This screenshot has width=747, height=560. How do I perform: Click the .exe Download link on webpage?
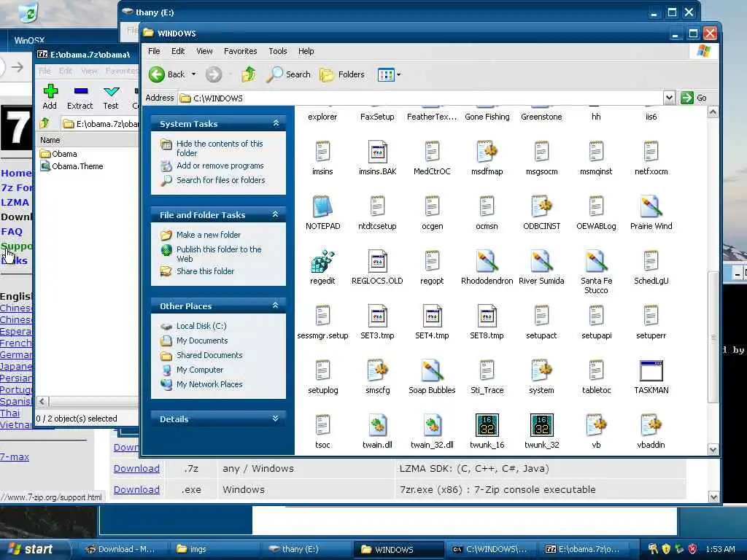click(136, 489)
